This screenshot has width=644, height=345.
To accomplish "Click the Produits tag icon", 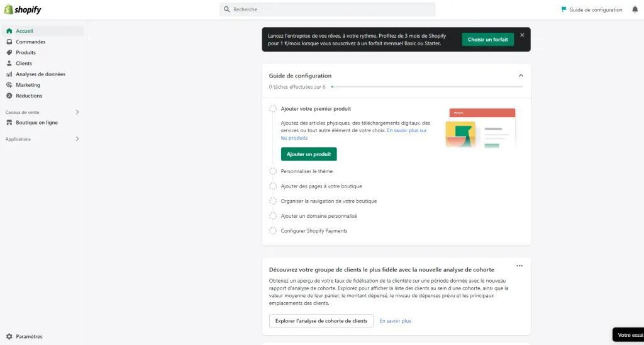I will [9, 53].
